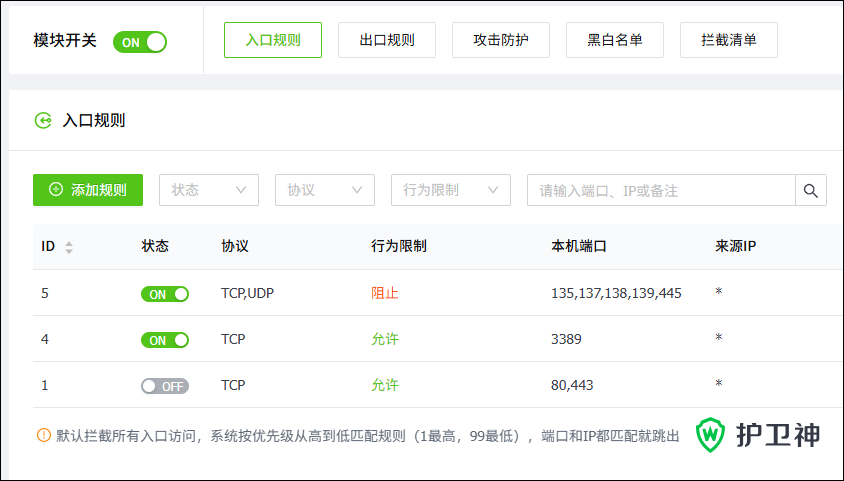Click the source IP asterisk in 80,443 row
This screenshot has height=481, width=844.
coord(719,384)
